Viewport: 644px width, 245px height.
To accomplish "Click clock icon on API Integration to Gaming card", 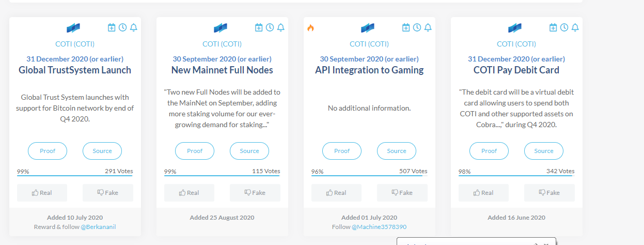I will (x=417, y=27).
